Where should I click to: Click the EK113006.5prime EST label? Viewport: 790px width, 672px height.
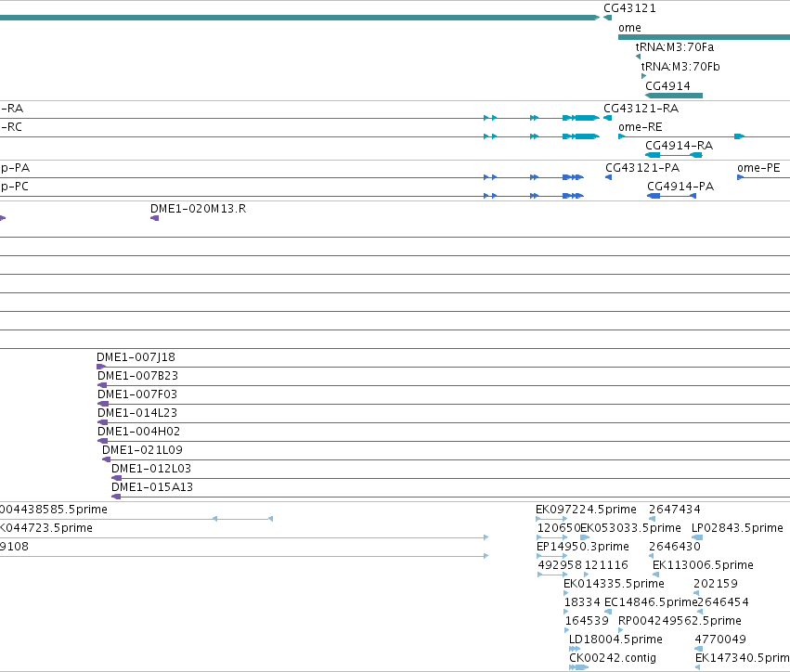(x=703, y=565)
